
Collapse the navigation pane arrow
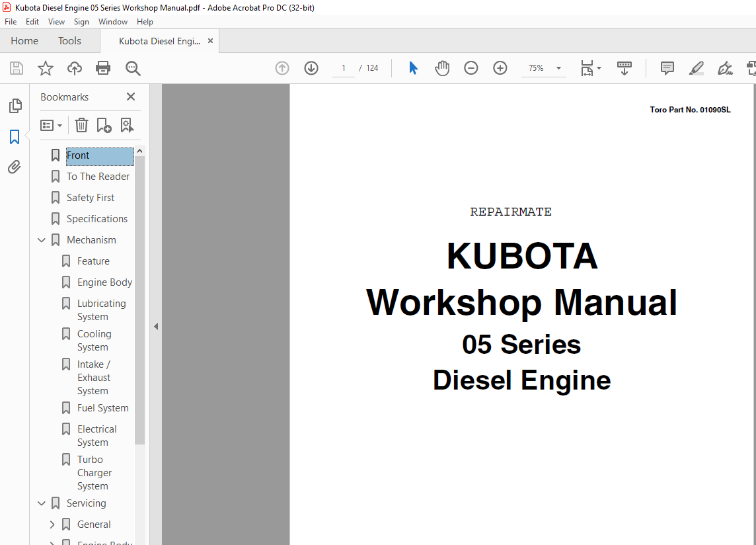[156, 326]
